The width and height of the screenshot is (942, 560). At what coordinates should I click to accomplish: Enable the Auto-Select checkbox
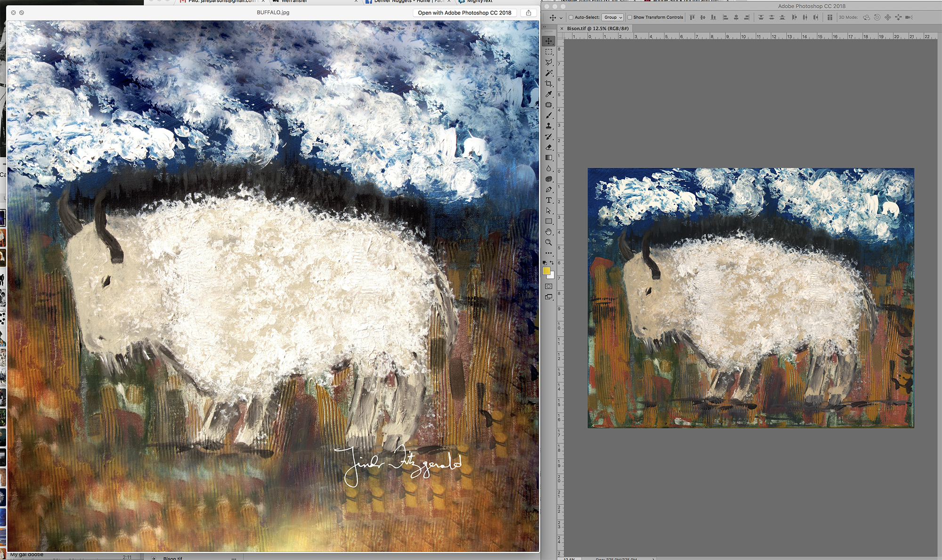571,17
